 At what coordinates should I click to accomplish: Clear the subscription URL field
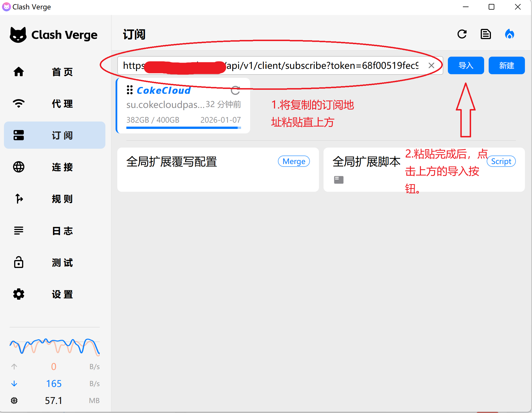coord(431,65)
